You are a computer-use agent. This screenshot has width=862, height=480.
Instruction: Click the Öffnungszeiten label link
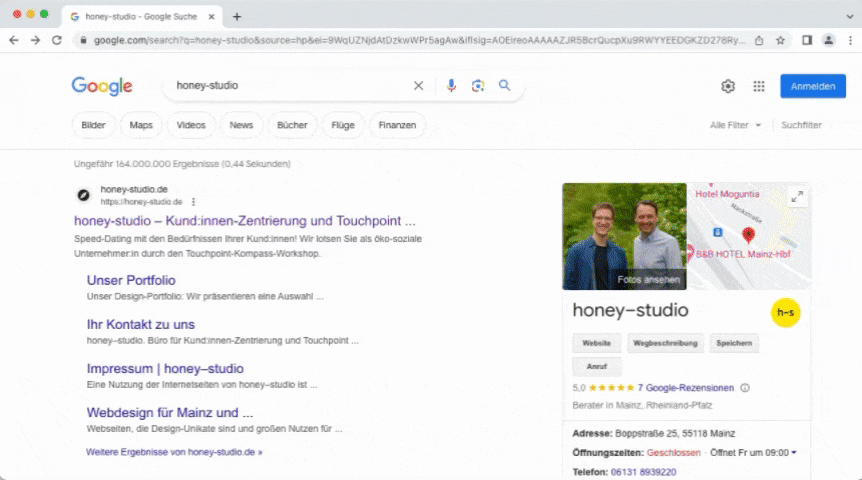point(607,453)
